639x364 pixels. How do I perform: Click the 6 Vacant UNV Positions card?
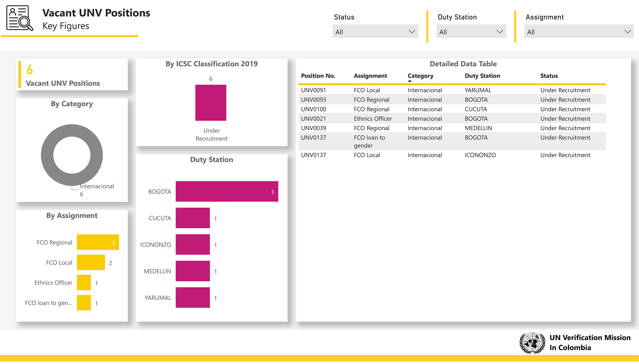click(72, 74)
